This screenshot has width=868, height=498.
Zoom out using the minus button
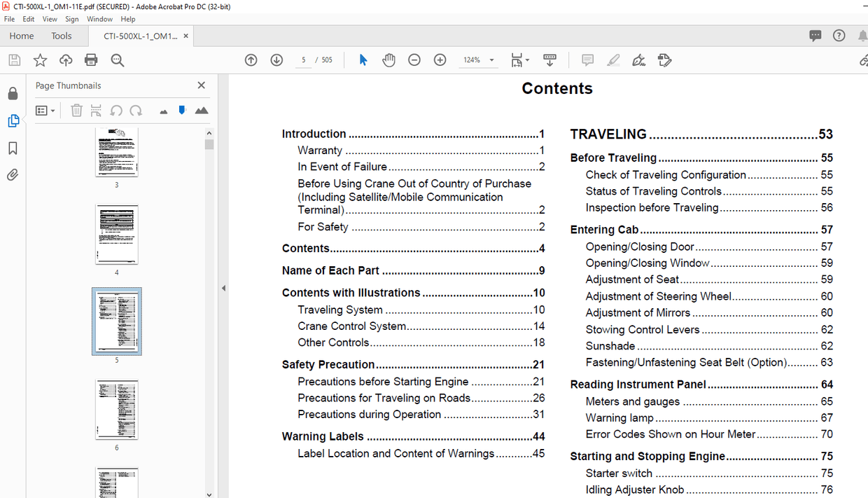pos(414,60)
